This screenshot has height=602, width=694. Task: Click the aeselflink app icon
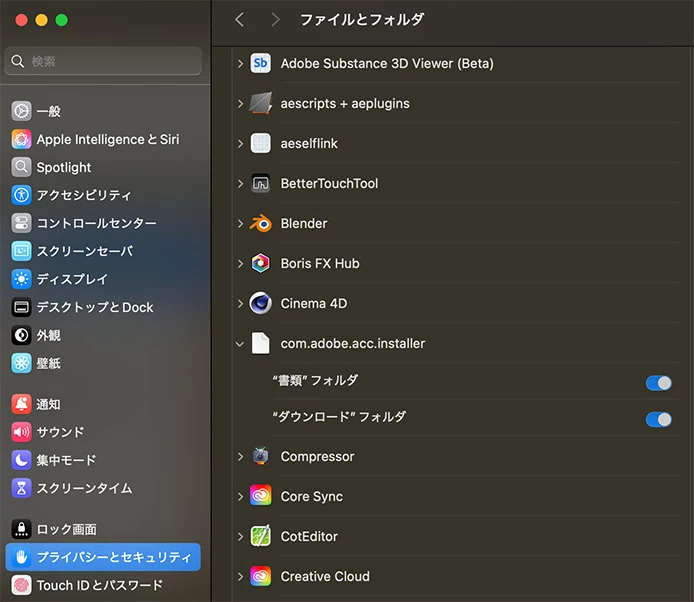260,143
